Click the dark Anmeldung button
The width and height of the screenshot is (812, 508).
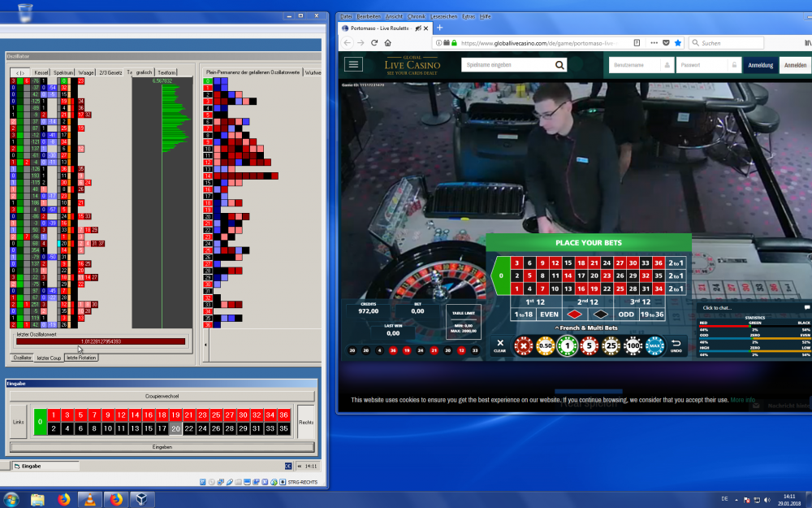tap(760, 65)
